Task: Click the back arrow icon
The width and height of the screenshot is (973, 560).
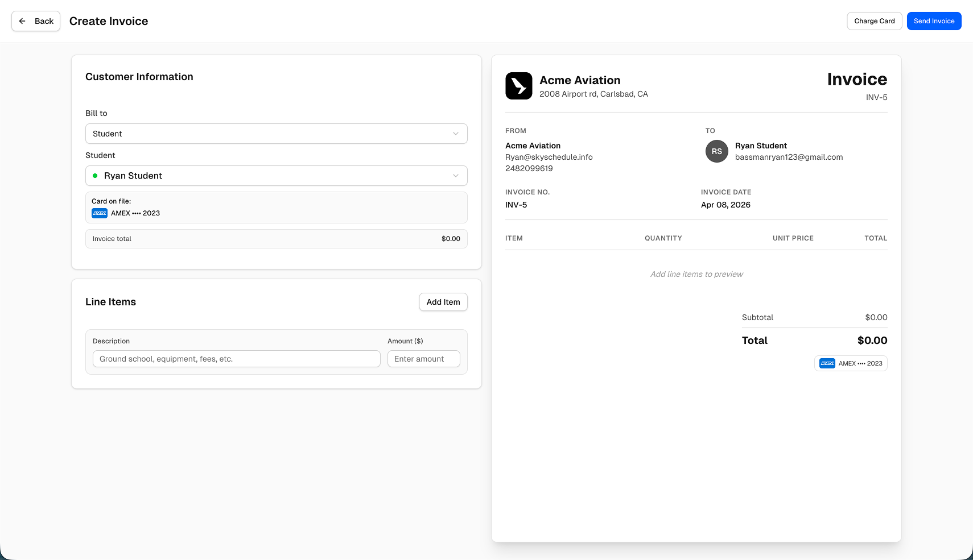Action: [22, 20]
